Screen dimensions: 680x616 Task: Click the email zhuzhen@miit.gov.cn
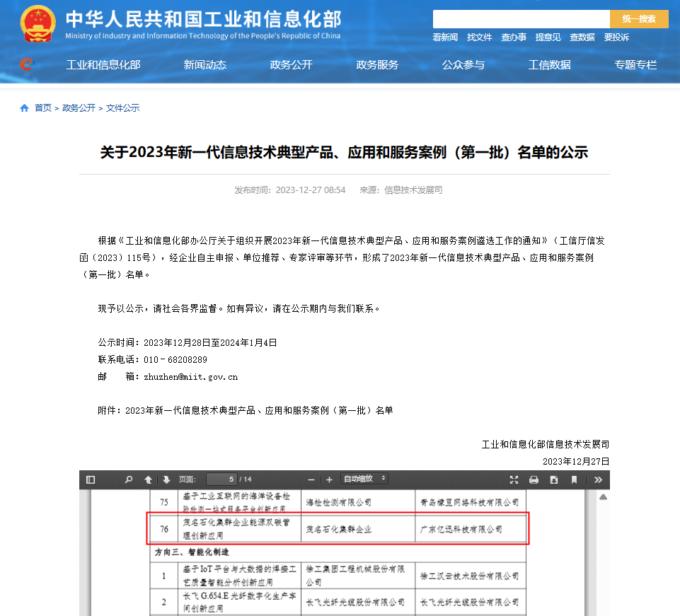click(x=191, y=377)
